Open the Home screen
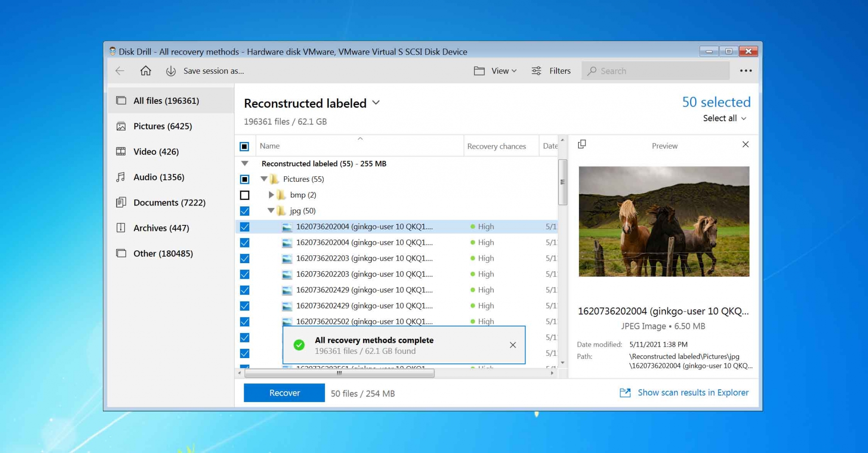 pyautogui.click(x=145, y=71)
